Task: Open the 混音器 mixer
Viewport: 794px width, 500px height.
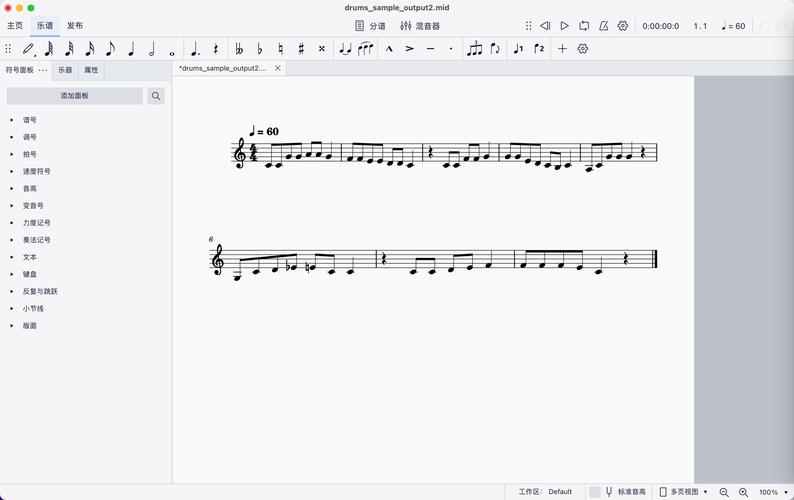Action: pyautogui.click(x=420, y=26)
